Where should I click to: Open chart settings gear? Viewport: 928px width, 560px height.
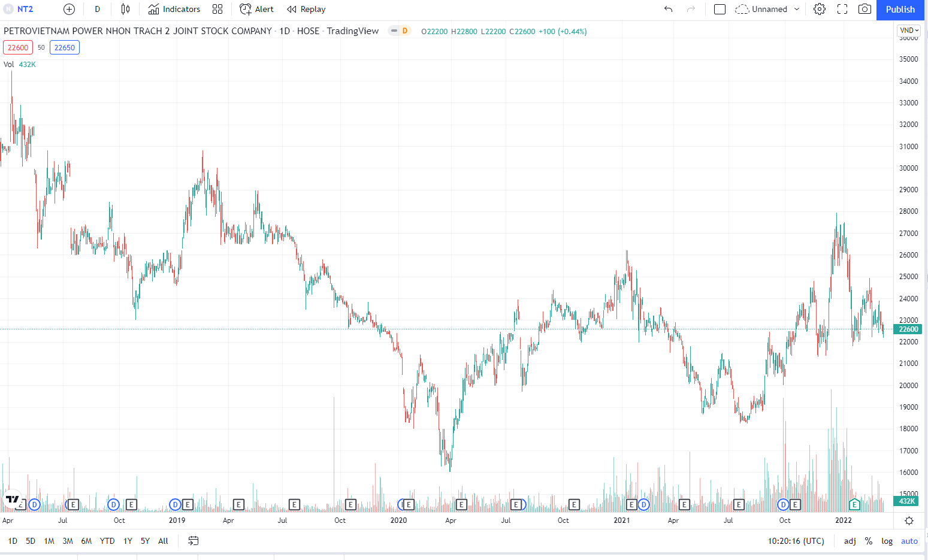coord(820,9)
